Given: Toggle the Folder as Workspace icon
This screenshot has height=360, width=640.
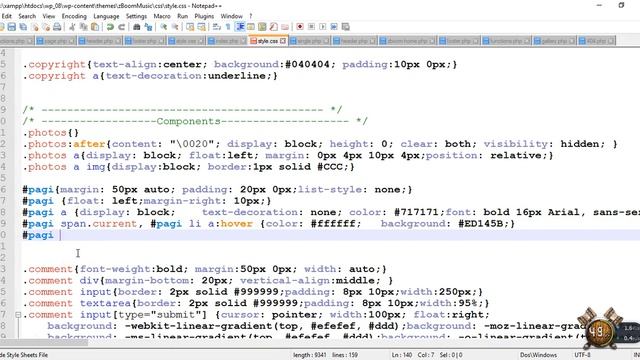Looking at the screenshot, I should coord(285,27).
